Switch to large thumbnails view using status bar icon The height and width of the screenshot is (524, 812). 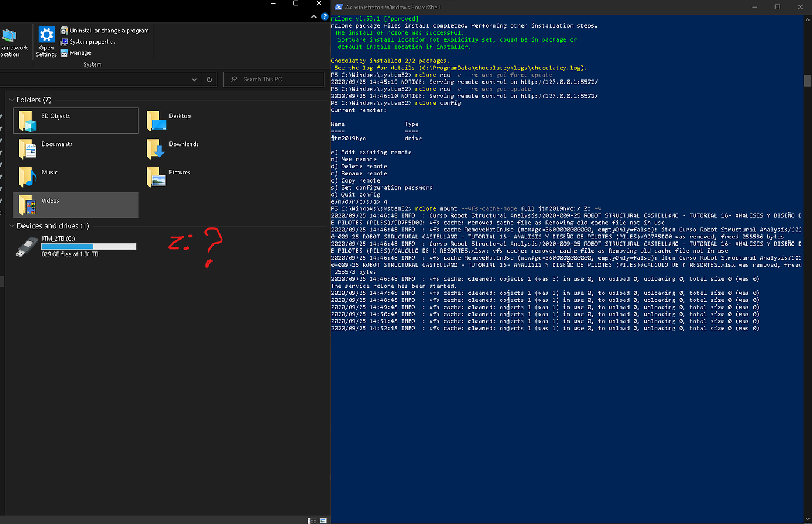tap(321, 520)
